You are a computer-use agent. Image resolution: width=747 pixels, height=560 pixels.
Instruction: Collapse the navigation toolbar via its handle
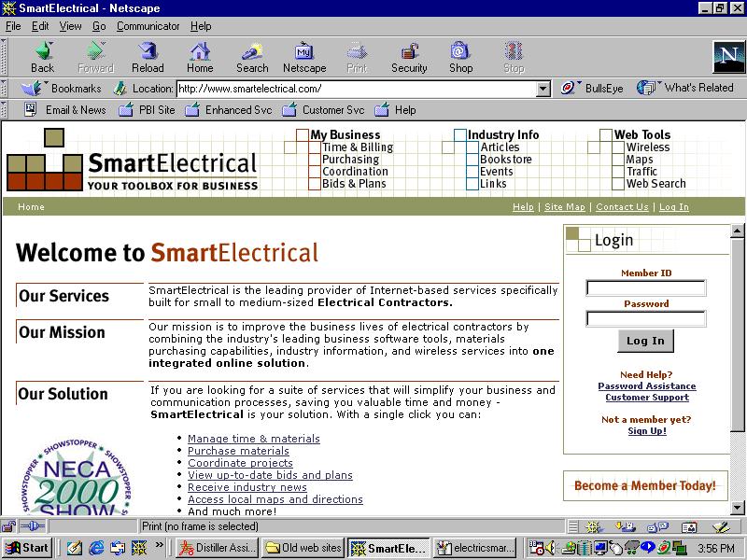pyautogui.click(x=4, y=57)
